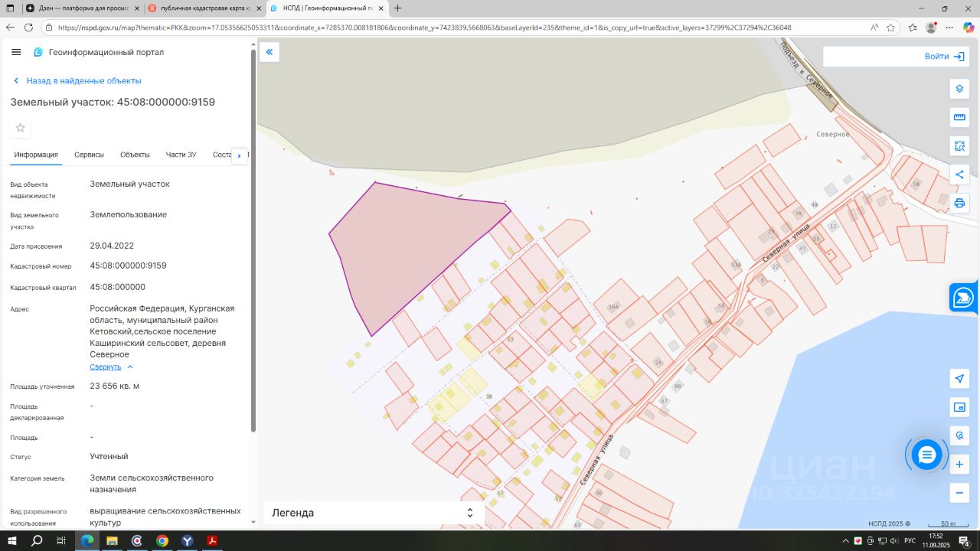Add parcel to favorites with star icon
Viewport: 980px width, 551px height.
coord(21,128)
